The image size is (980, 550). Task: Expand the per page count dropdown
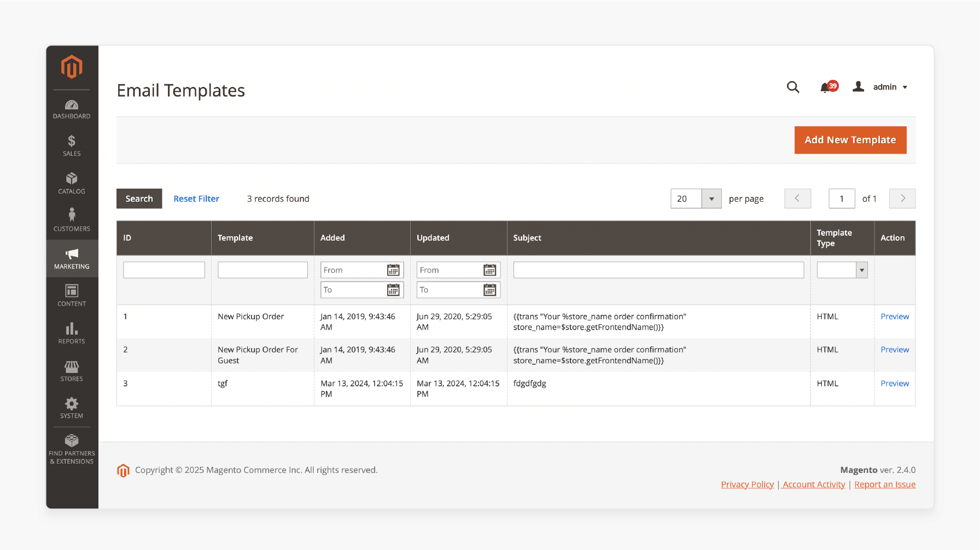711,199
